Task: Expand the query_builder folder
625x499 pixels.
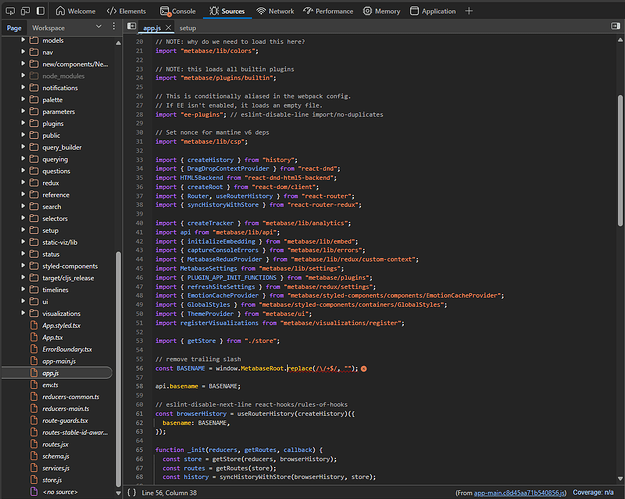Action: [x=23, y=147]
